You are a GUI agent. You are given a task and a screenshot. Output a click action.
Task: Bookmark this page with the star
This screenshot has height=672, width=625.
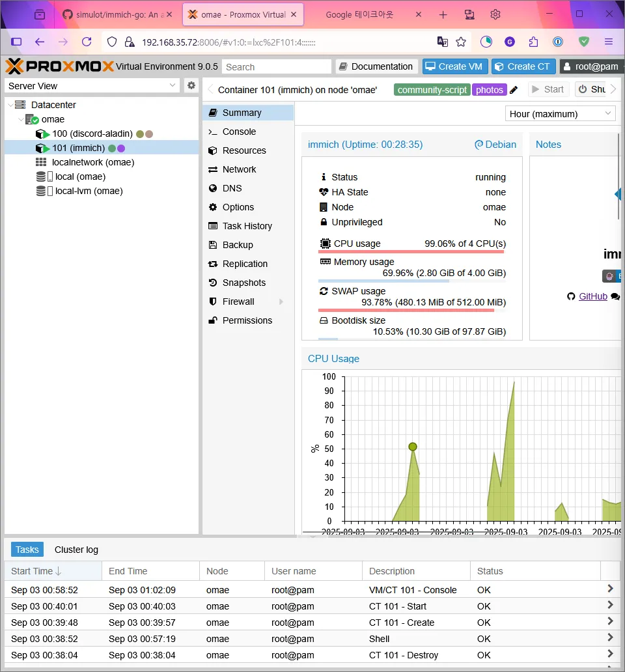(x=461, y=42)
